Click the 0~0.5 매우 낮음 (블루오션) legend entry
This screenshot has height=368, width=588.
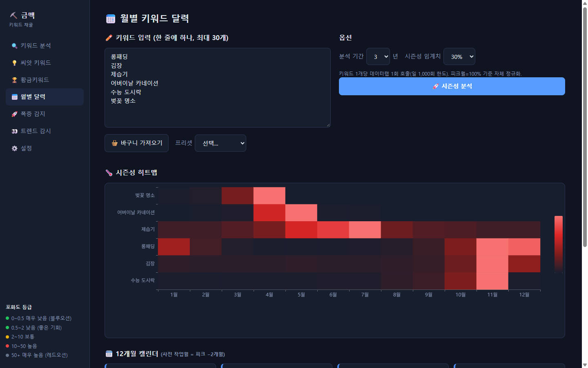tap(39, 318)
